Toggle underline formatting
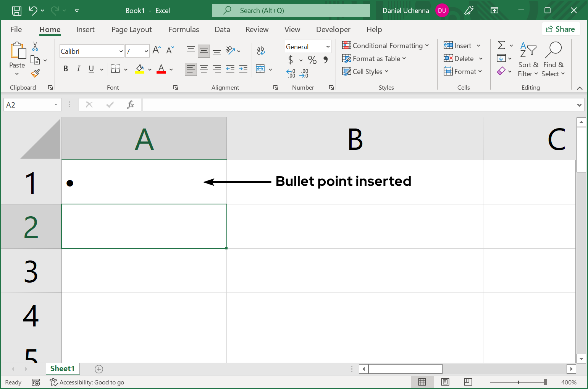This screenshot has height=389, width=588. tap(90, 69)
